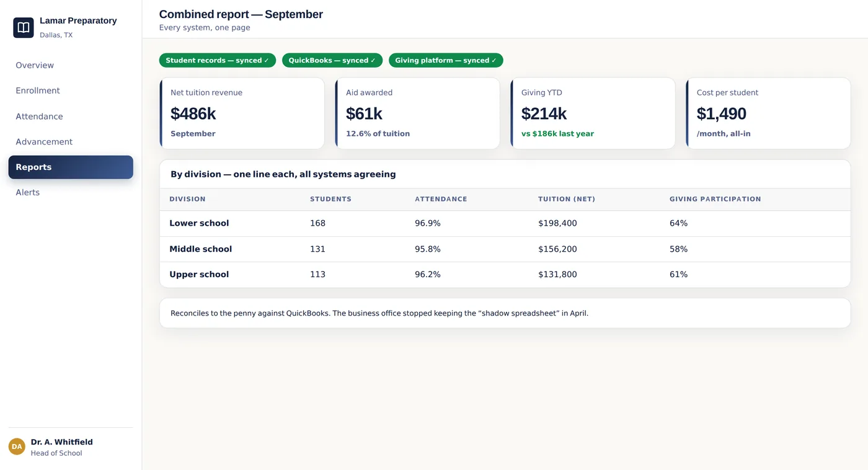Select the Middle school row label
The image size is (868, 470).
[x=200, y=249]
